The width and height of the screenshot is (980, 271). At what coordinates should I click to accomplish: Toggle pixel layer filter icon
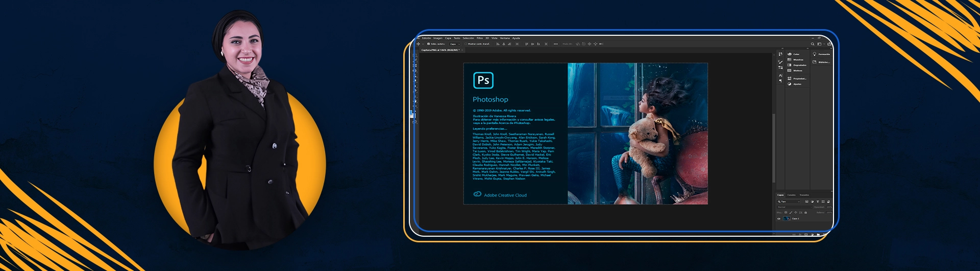[806, 201]
